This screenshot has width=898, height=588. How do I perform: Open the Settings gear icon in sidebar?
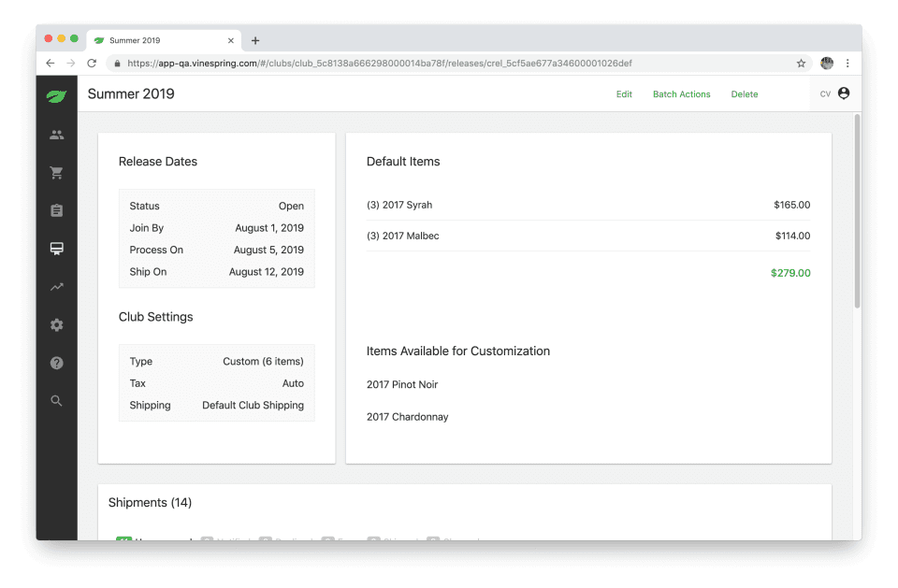click(56, 325)
